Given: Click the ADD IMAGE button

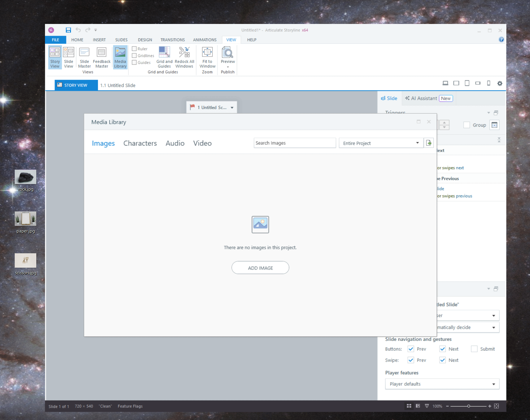Looking at the screenshot, I should point(260,268).
